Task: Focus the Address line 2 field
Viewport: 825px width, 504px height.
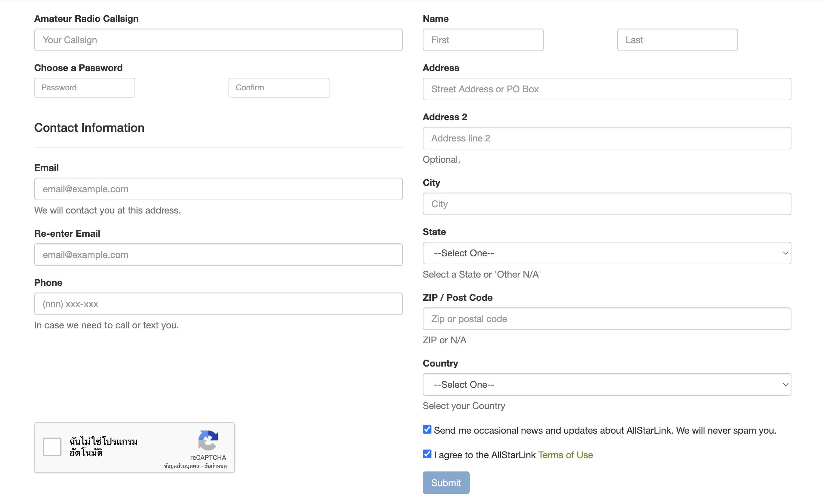Action: pyautogui.click(x=606, y=138)
